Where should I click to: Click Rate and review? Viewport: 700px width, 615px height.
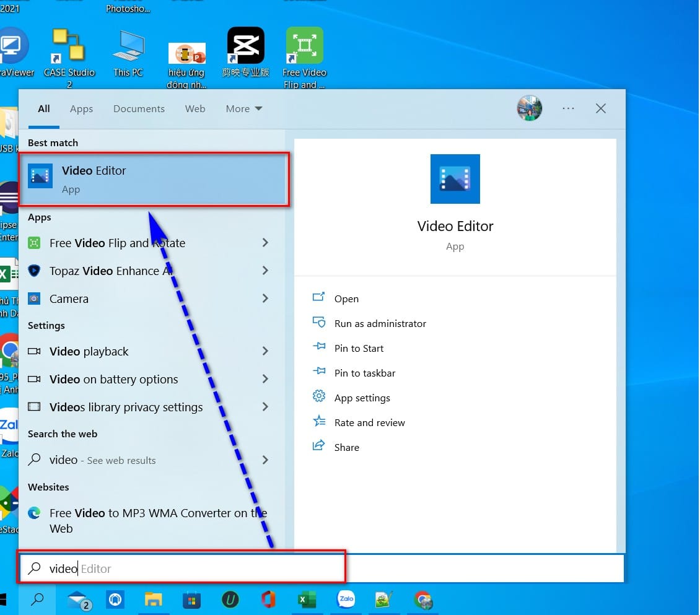pyautogui.click(x=369, y=422)
